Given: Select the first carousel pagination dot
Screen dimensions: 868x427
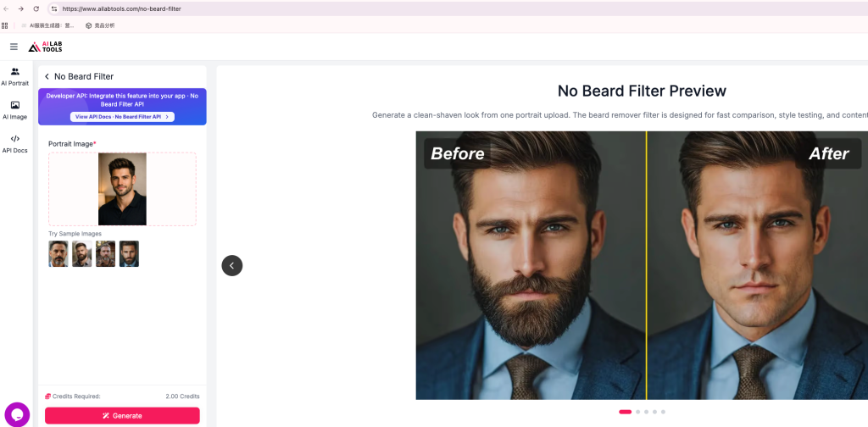Looking at the screenshot, I should click(625, 412).
